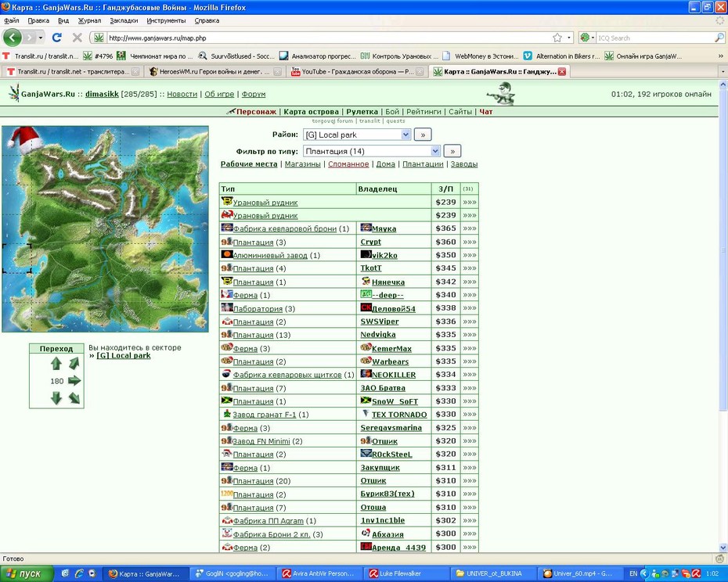
Task: Click the Firefox back arrow button
Action: point(13,38)
